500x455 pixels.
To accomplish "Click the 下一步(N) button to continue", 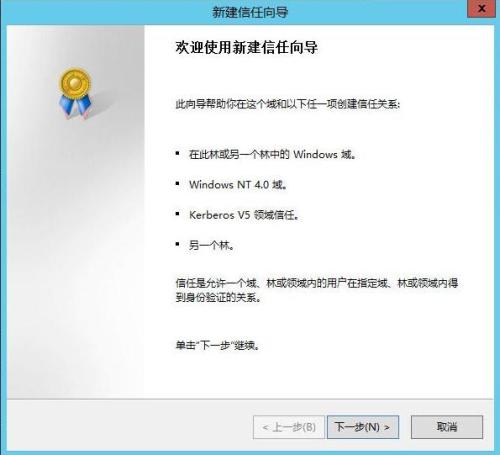I will click(x=363, y=427).
